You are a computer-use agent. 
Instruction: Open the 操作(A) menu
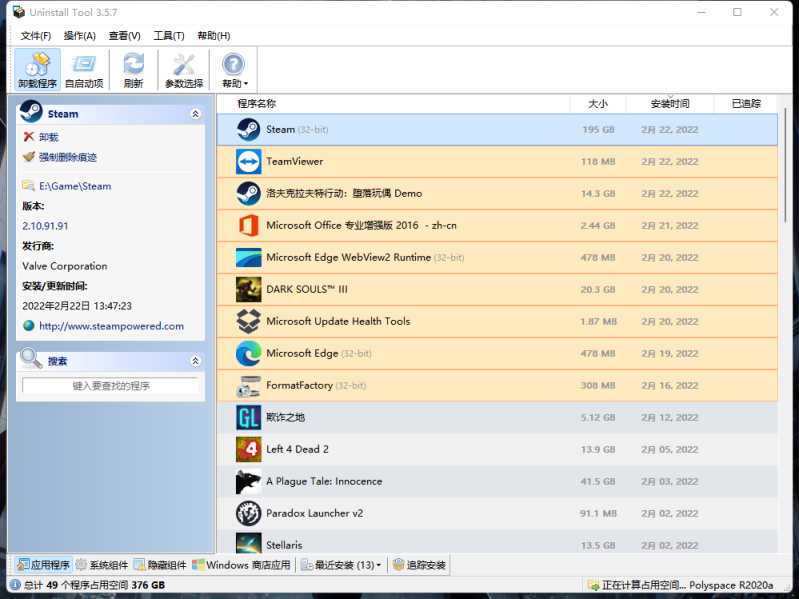(79, 36)
